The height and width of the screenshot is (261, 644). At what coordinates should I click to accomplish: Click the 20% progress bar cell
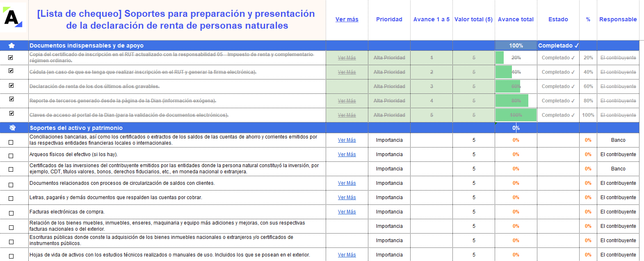click(x=516, y=58)
